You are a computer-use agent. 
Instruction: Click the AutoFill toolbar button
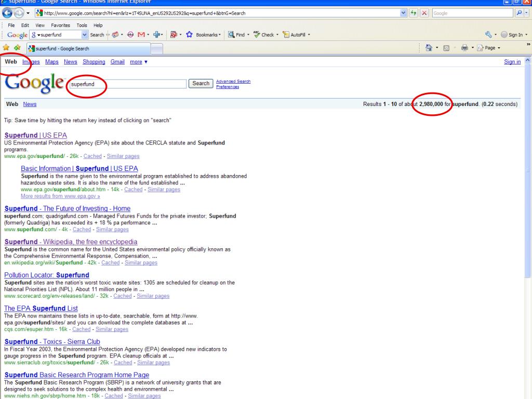tap(295, 35)
